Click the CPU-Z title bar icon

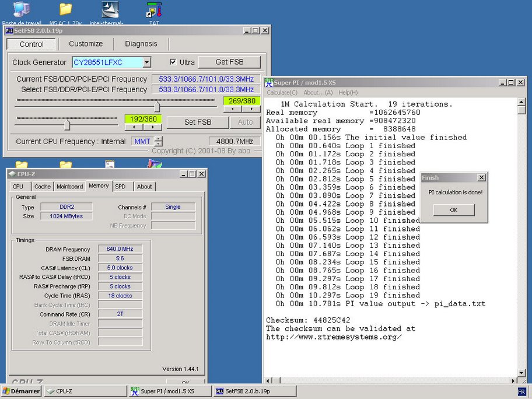coord(12,174)
